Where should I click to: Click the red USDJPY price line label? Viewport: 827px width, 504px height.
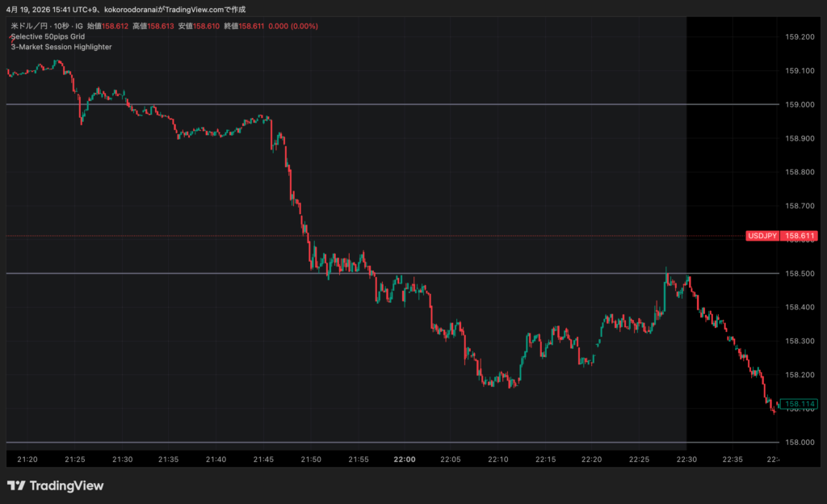click(762, 236)
